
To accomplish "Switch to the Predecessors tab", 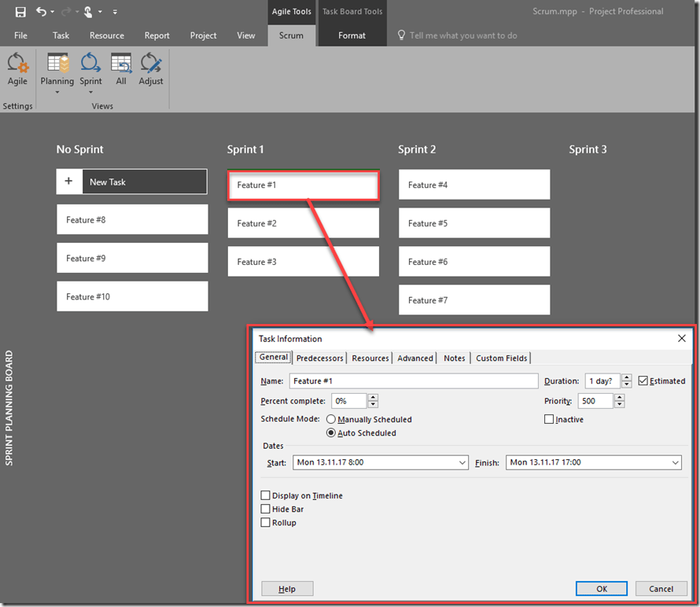I will click(x=319, y=358).
